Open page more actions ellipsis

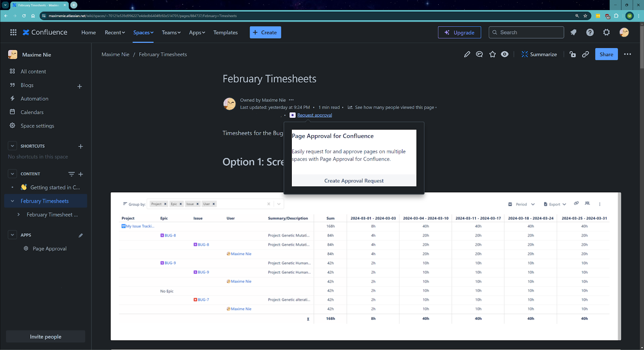(627, 54)
